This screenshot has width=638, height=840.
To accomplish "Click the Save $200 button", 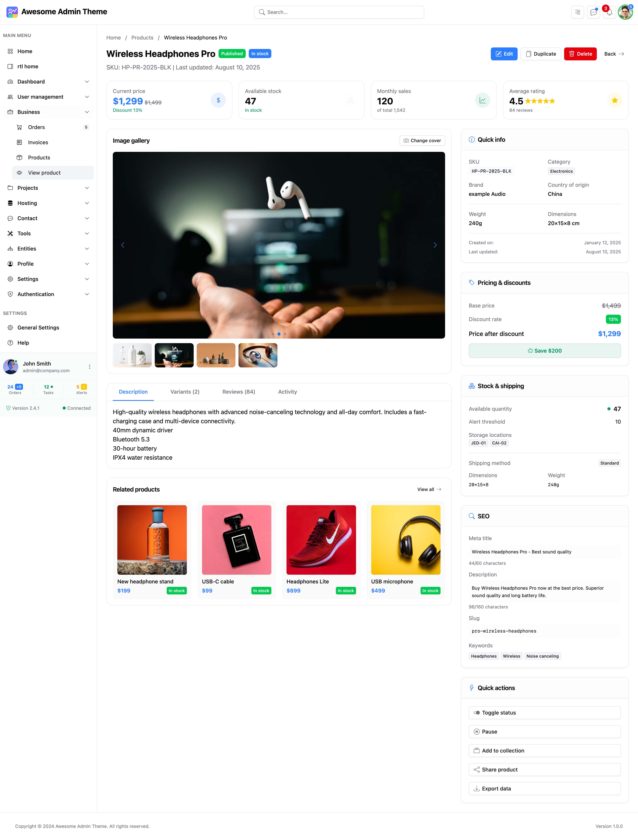I will pos(545,351).
